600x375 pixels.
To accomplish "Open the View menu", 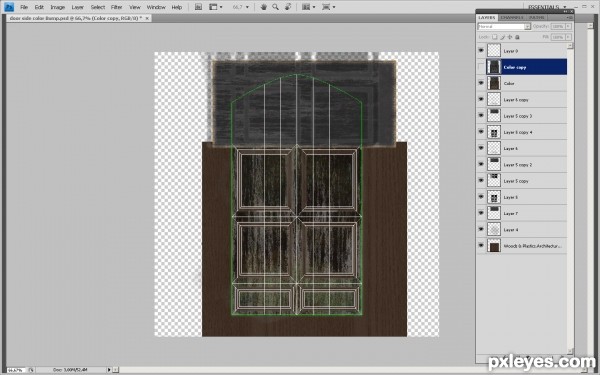I will (x=135, y=7).
